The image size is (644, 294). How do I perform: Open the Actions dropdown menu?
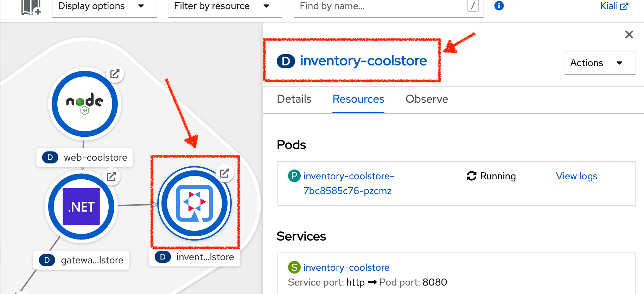click(x=600, y=63)
